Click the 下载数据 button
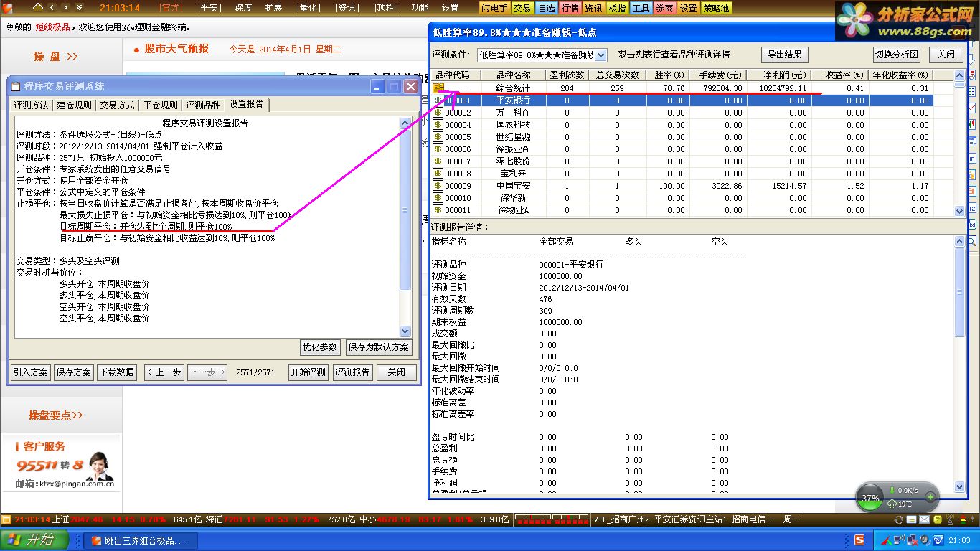The height and width of the screenshot is (551, 980). (116, 372)
